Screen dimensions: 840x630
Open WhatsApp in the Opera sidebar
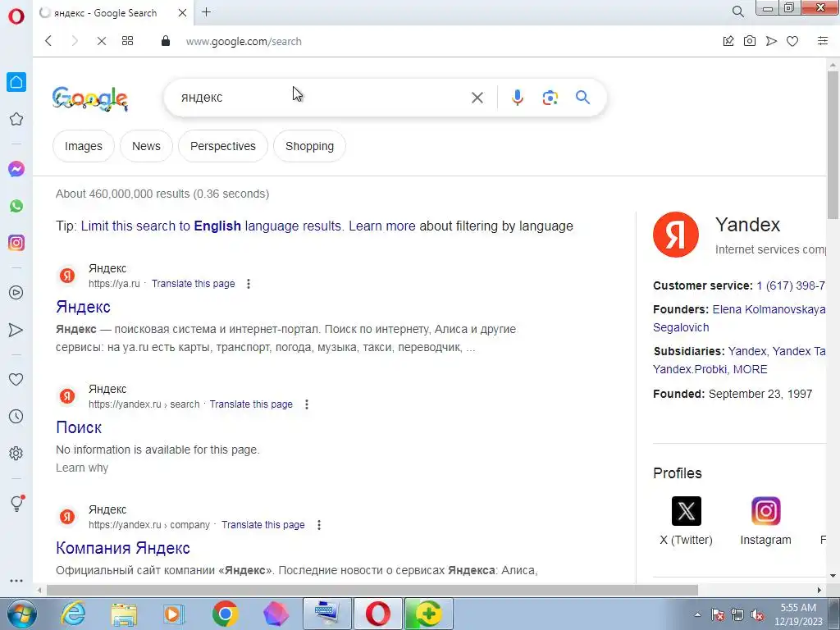[16, 206]
